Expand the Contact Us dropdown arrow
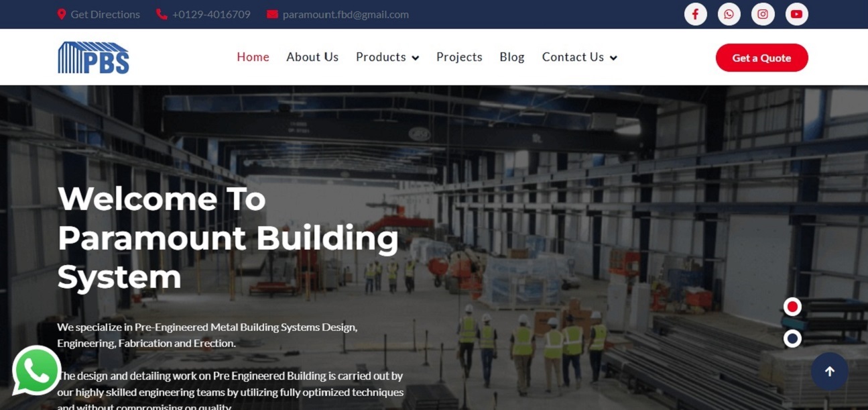The image size is (868, 410). [613, 58]
